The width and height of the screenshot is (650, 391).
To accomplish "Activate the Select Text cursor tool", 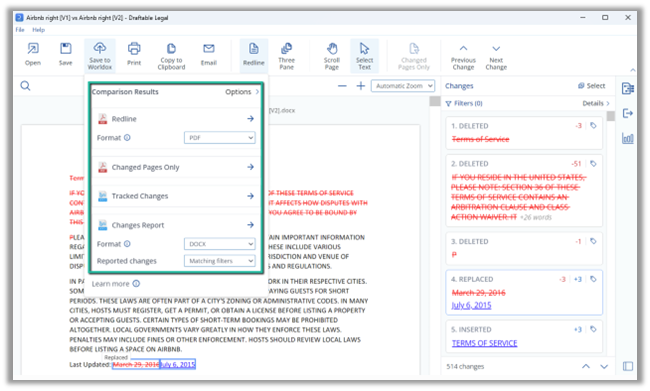I will [364, 56].
